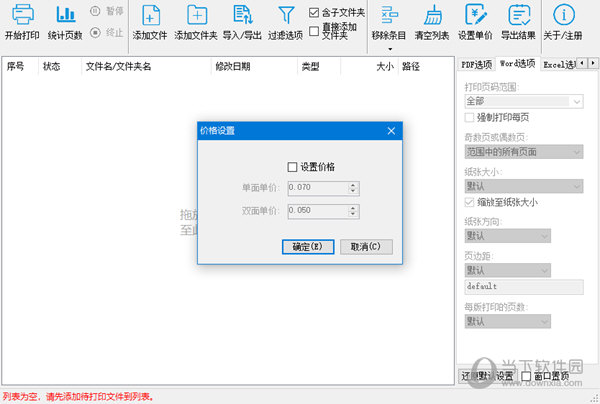
Task: Click 还原默认设置 button
Action: (x=488, y=376)
